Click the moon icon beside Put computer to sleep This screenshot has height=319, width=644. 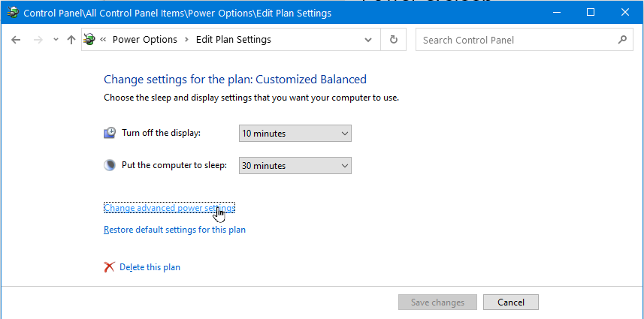(x=110, y=165)
